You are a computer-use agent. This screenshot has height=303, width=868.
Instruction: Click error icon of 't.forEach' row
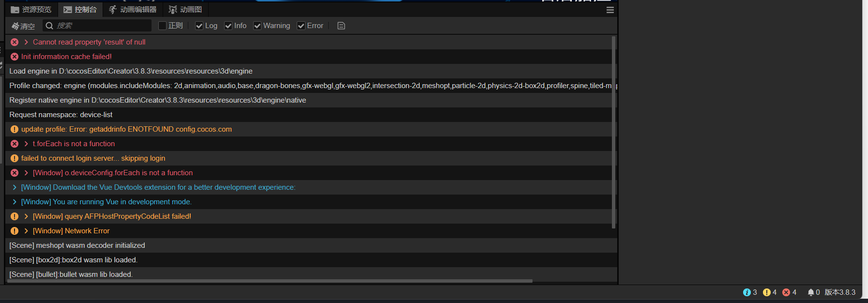15,144
